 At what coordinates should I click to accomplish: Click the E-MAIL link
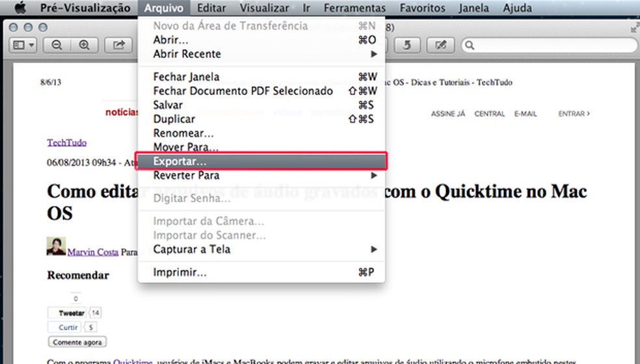pos(526,114)
